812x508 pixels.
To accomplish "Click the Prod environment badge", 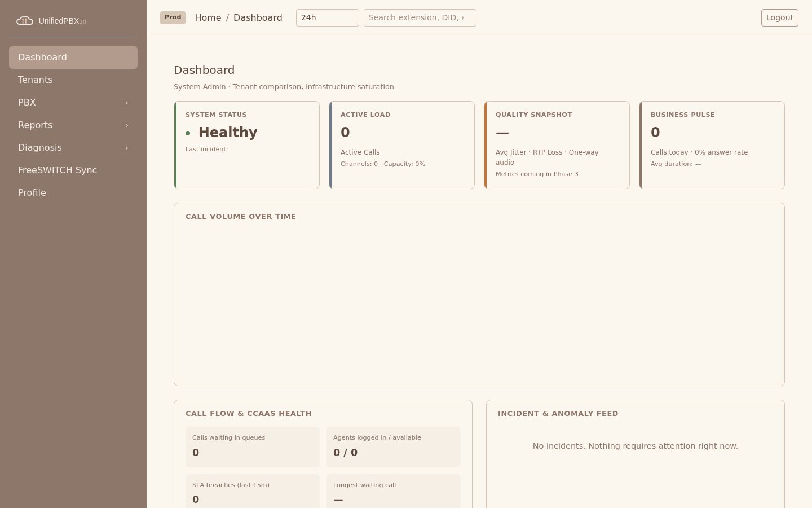I will 173,17.
